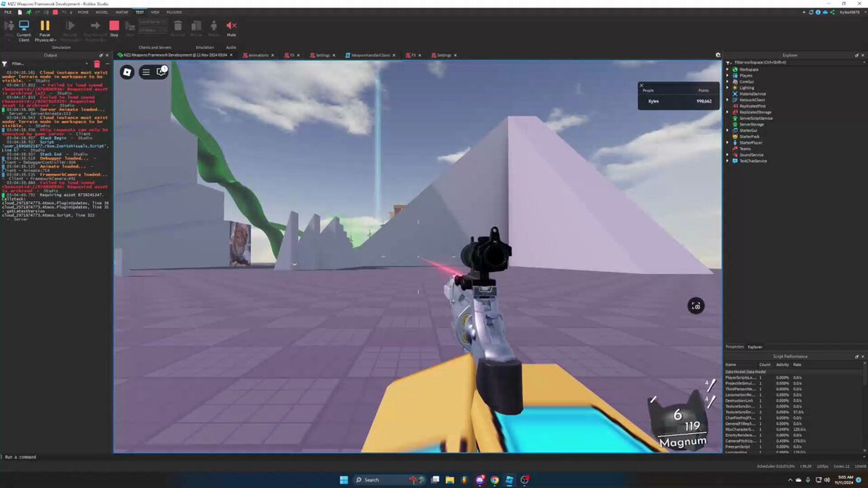Switch to the AVATAR ribbon tab
This screenshot has width=868, height=488.
122,12
